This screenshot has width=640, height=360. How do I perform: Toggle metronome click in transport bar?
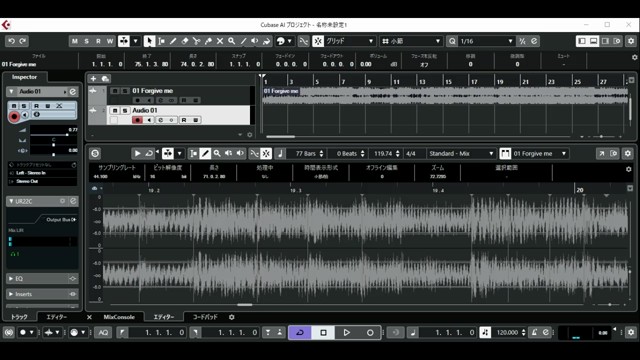pyautogui.click(x=534, y=332)
